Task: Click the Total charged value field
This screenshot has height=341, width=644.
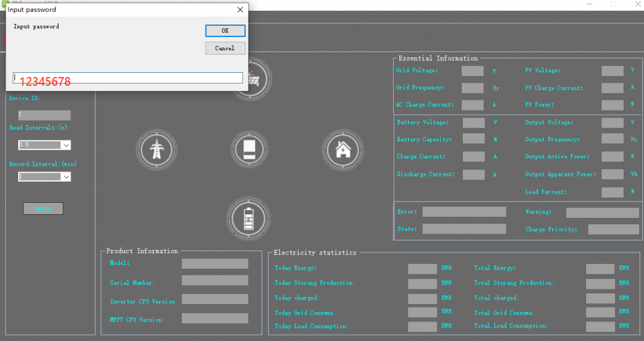Action: click(x=600, y=299)
